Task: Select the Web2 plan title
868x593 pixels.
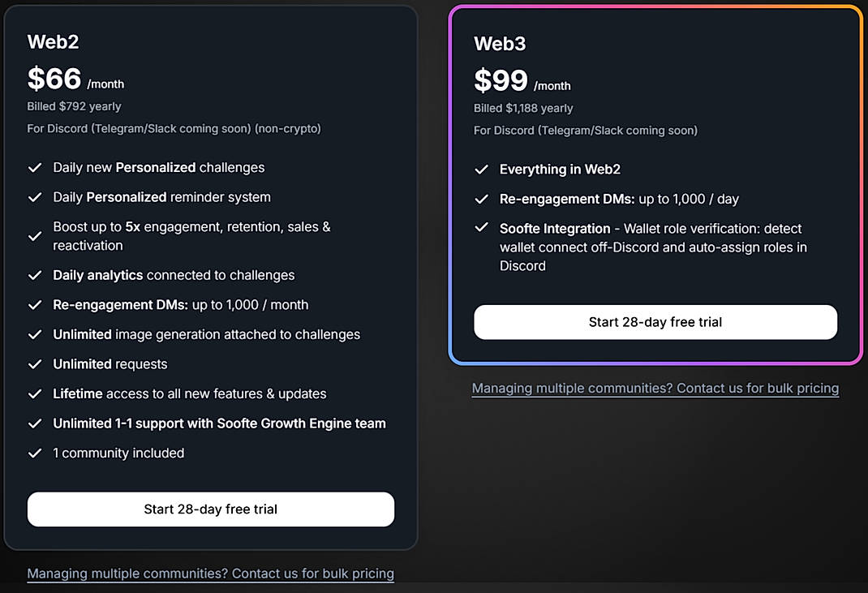Action: tap(54, 41)
